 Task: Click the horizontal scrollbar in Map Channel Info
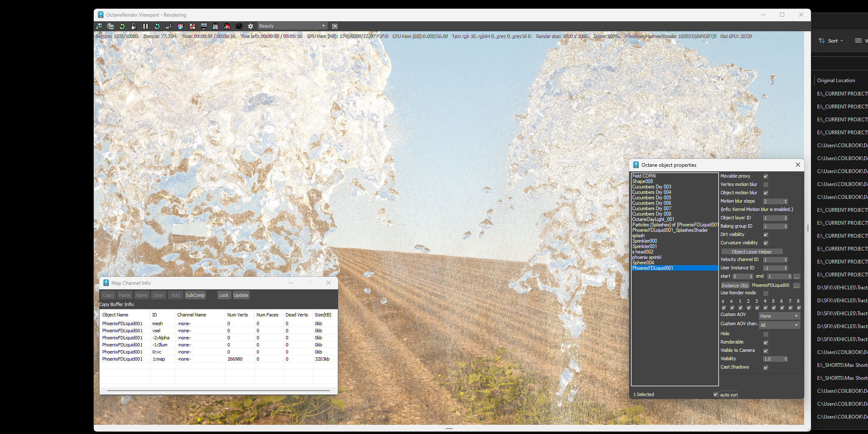pyautogui.click(x=218, y=391)
